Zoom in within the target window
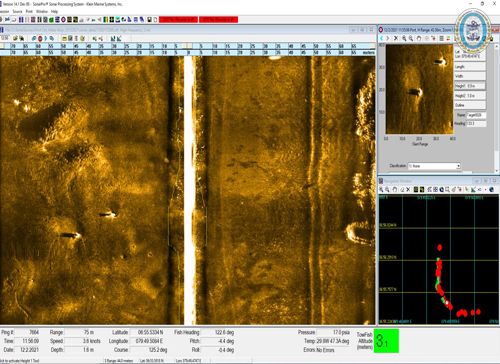Screen dimensions: 500x364 [404, 38]
